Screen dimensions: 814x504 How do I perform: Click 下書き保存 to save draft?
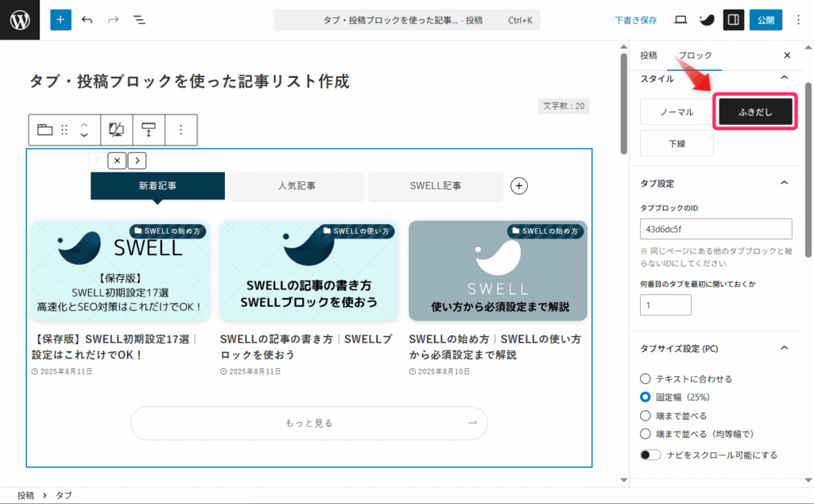635,20
